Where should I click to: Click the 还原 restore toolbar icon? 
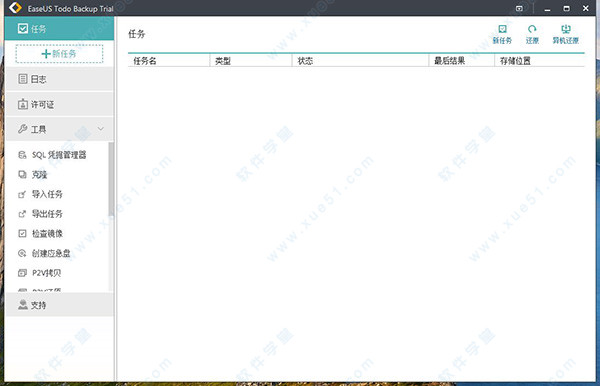coord(532,34)
